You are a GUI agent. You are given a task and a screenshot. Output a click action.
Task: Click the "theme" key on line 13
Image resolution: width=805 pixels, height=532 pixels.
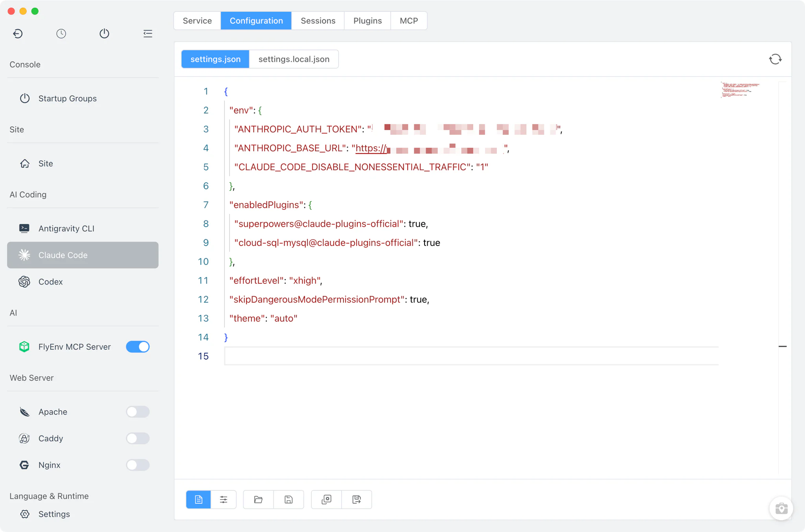247,318
